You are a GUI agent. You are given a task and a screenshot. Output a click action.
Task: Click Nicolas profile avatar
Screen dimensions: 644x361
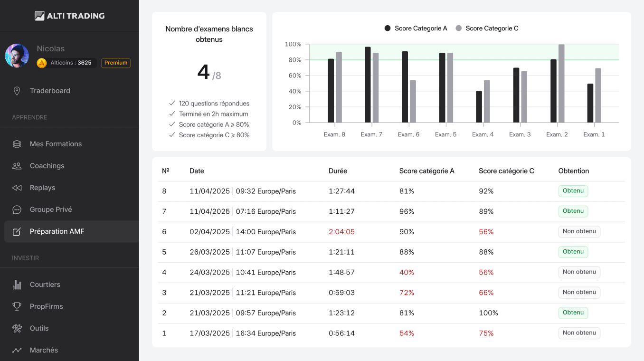click(17, 56)
